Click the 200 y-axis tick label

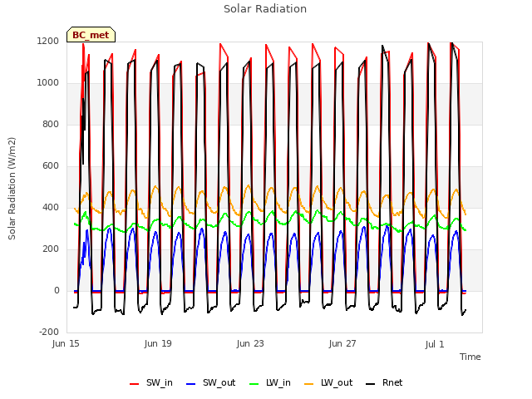(51, 249)
